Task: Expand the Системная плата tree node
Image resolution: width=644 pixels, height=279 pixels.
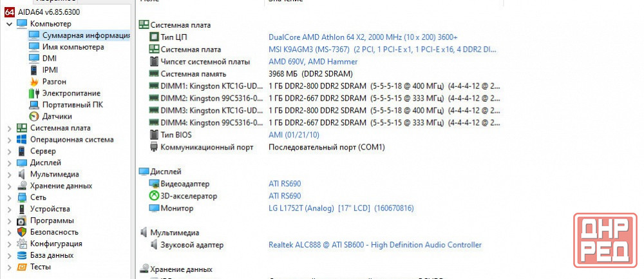Action: tap(10, 128)
